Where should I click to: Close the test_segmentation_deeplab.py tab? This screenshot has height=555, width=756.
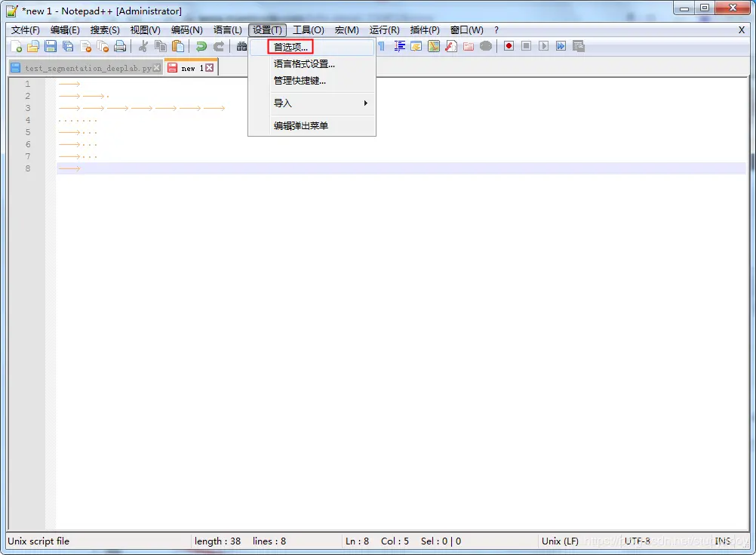coord(156,68)
